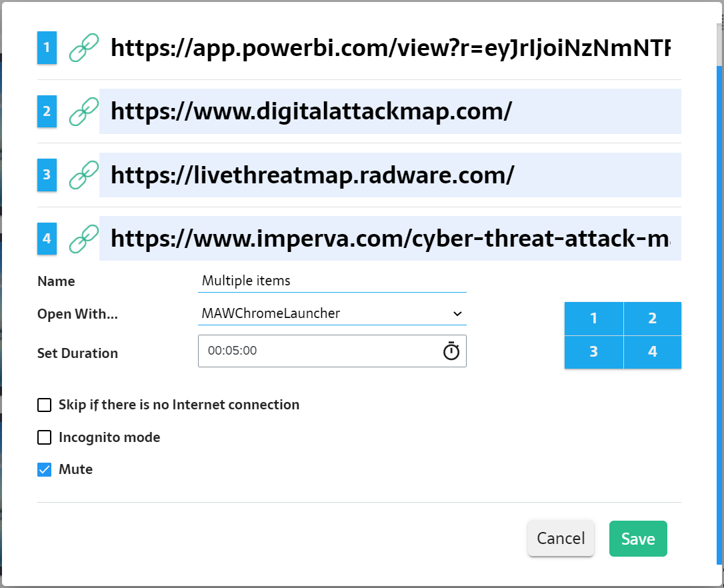Click grid layout cell 4
This screenshot has height=588, width=724.
pos(653,352)
